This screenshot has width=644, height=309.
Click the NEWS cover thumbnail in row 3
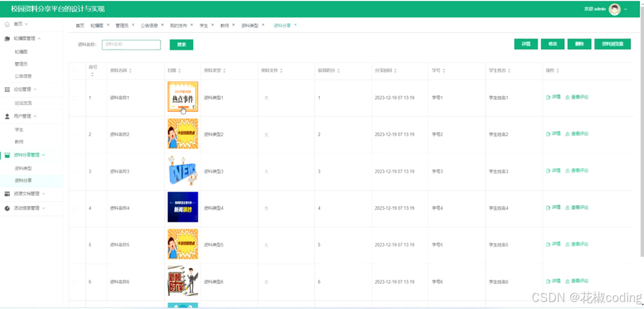point(183,171)
